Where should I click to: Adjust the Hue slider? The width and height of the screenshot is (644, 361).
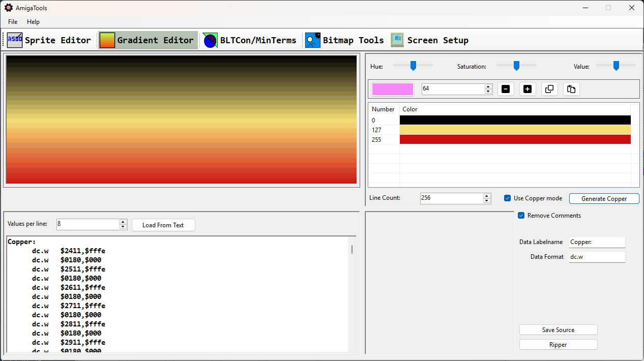[x=413, y=66]
